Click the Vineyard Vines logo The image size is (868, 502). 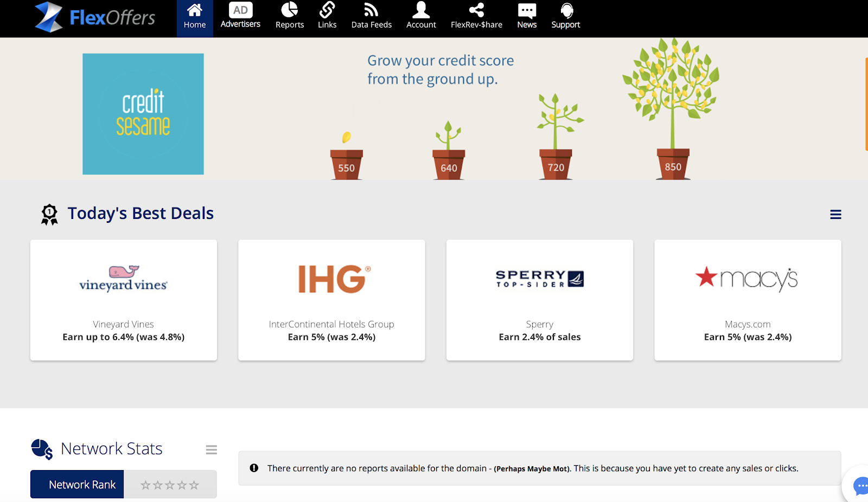[x=124, y=279]
